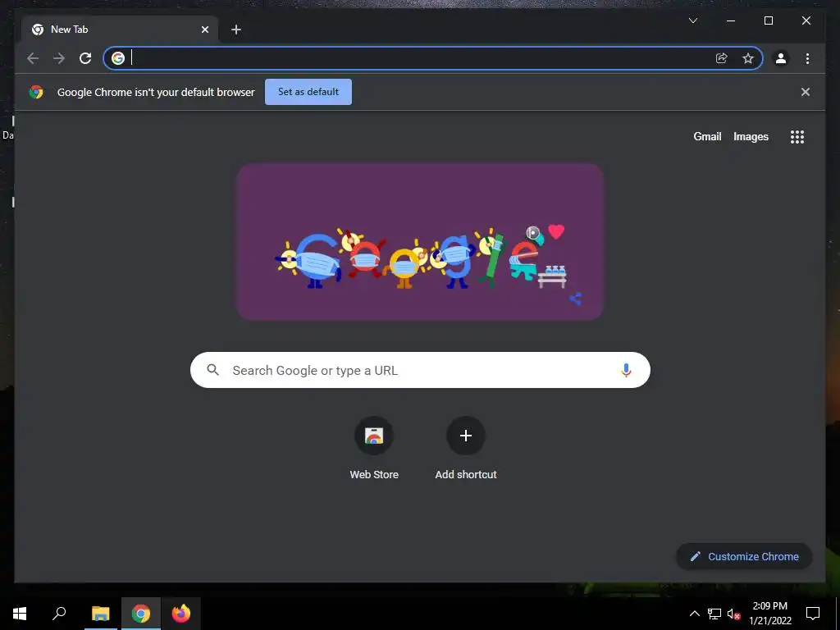Image resolution: width=840 pixels, height=630 pixels.
Task: Select the New Tab tab
Action: pyautogui.click(x=121, y=30)
